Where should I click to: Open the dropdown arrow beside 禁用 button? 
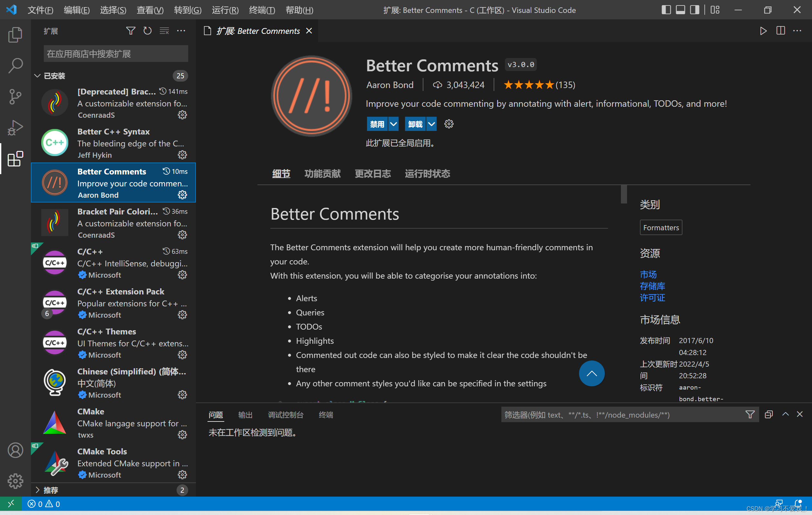point(393,124)
